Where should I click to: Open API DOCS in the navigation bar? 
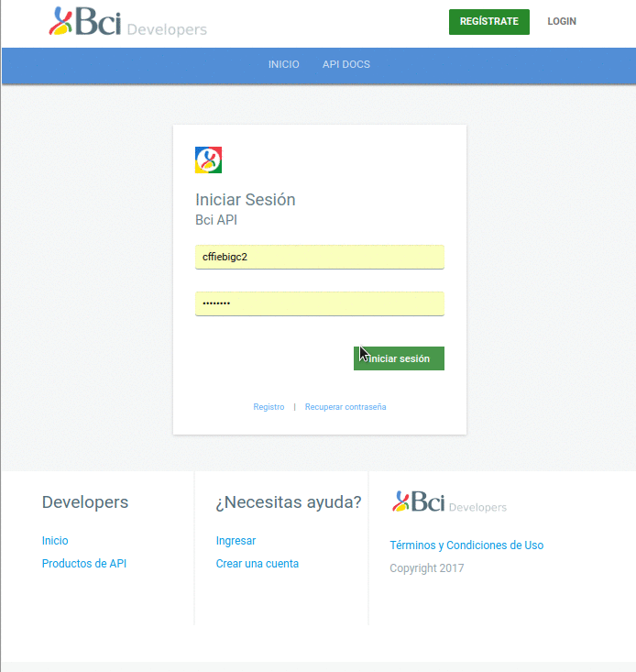coord(346,64)
